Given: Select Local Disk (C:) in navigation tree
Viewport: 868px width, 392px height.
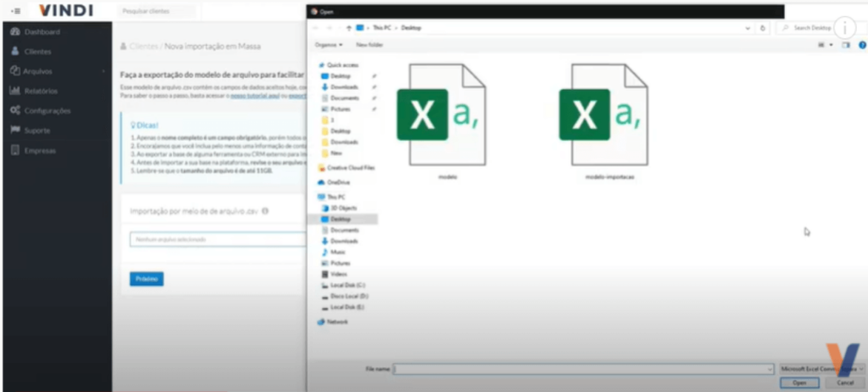Looking at the screenshot, I should click(x=347, y=285).
